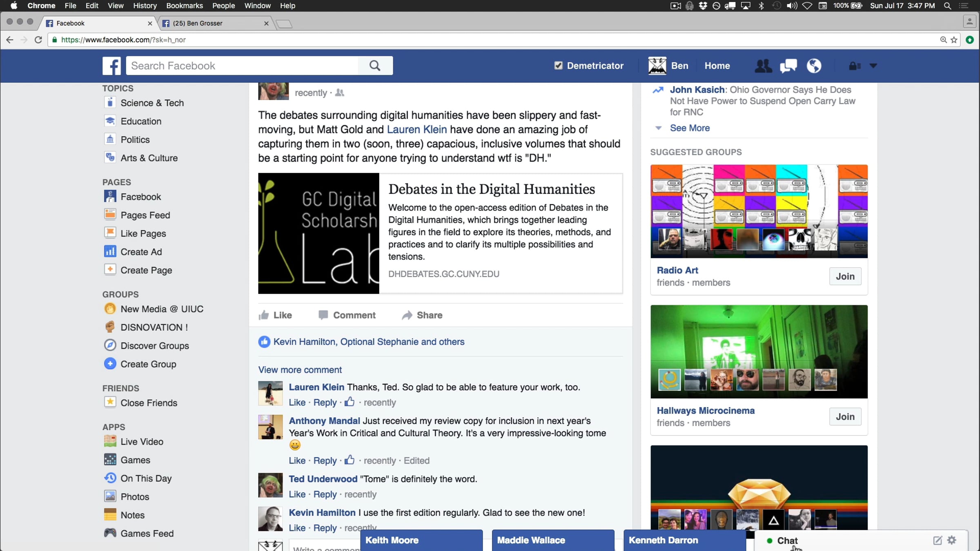Click the search magnifier button
This screenshot has width=980, height=551.
click(x=375, y=66)
